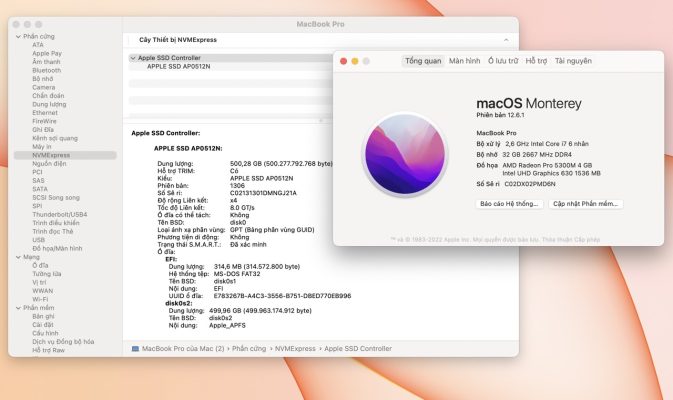Select Chẩn đoán in the sidebar
The image size is (673, 400).
[x=48, y=96]
